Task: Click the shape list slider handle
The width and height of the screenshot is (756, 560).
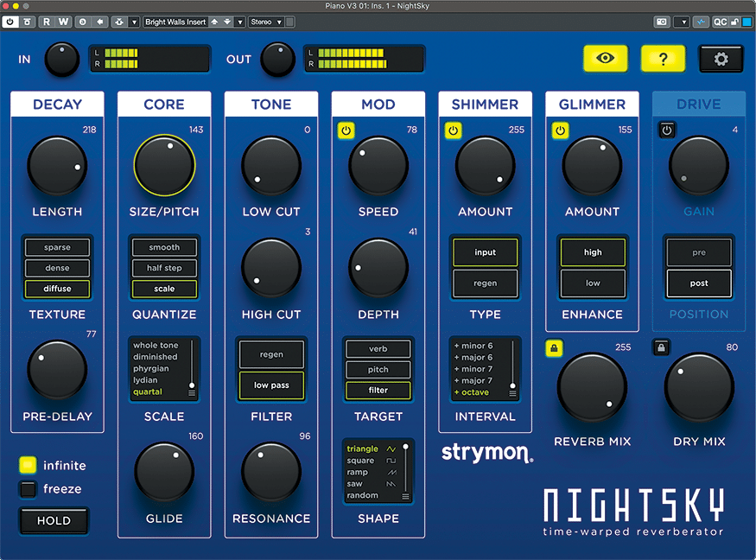Action: pyautogui.click(x=406, y=447)
